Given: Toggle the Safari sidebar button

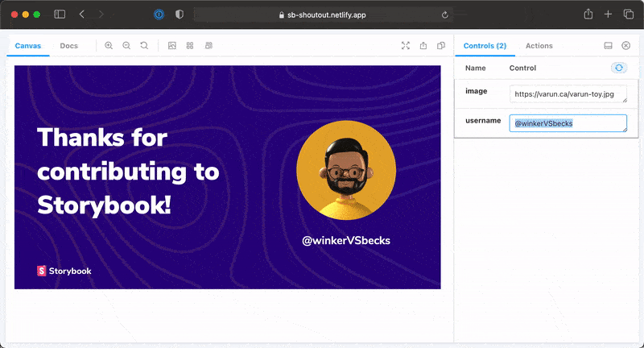Looking at the screenshot, I should coord(60,14).
